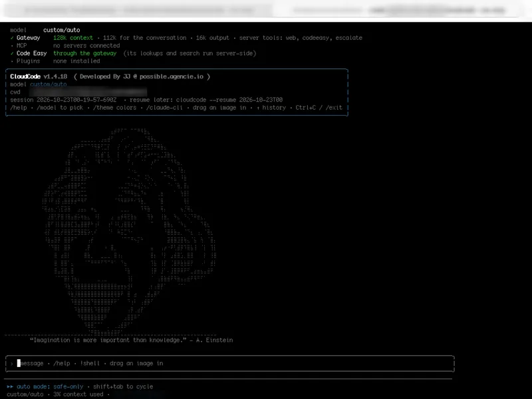Image resolution: width=532 pixels, height=399 pixels.
Task: Click white 'custom/auto' on the top model line
Action: 61,30
